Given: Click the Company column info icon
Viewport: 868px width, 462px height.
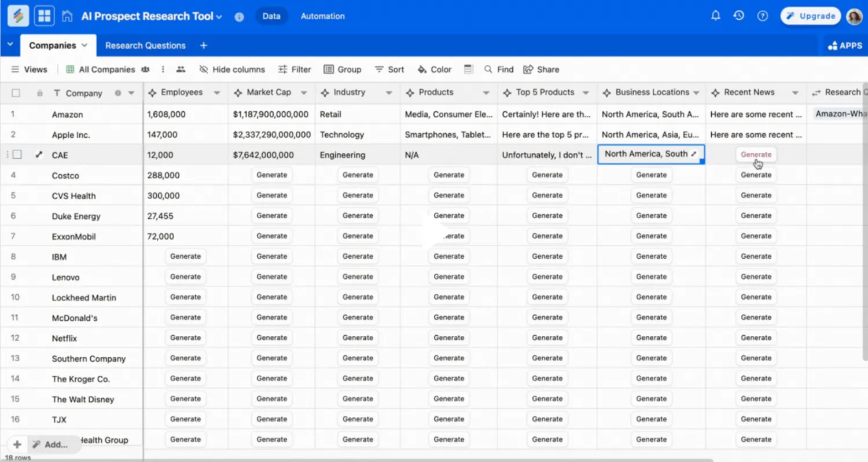Looking at the screenshot, I should pos(118,93).
